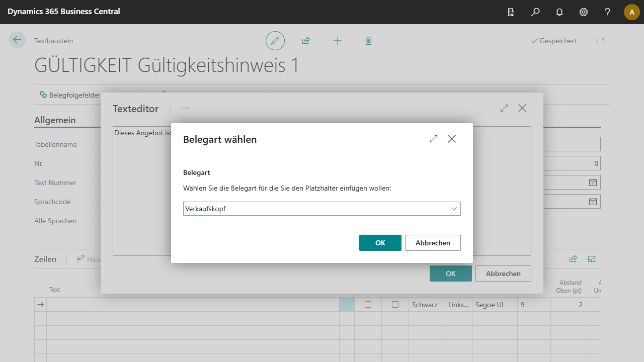Open the Texteditor more options ellipsis
The height and width of the screenshot is (362, 644).
coord(186,108)
